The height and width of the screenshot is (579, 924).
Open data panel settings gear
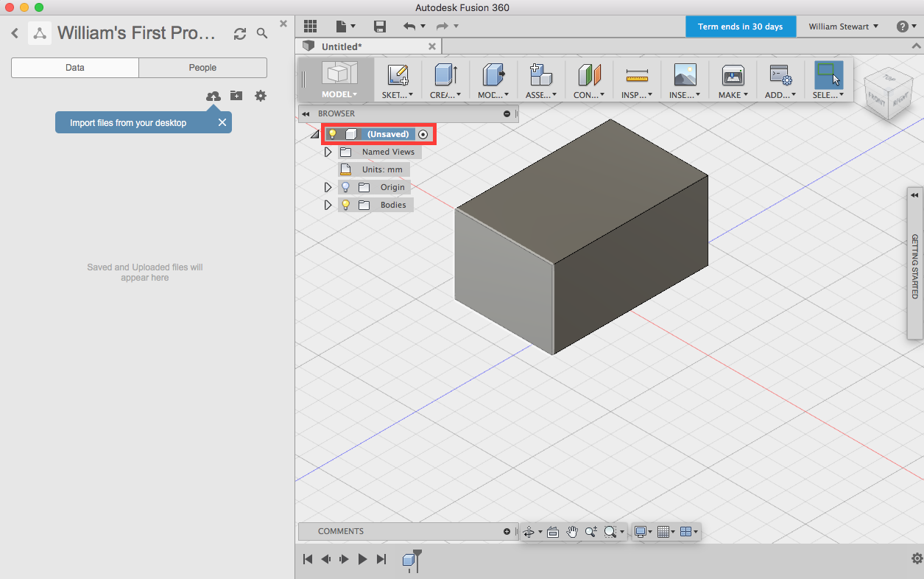[261, 96]
